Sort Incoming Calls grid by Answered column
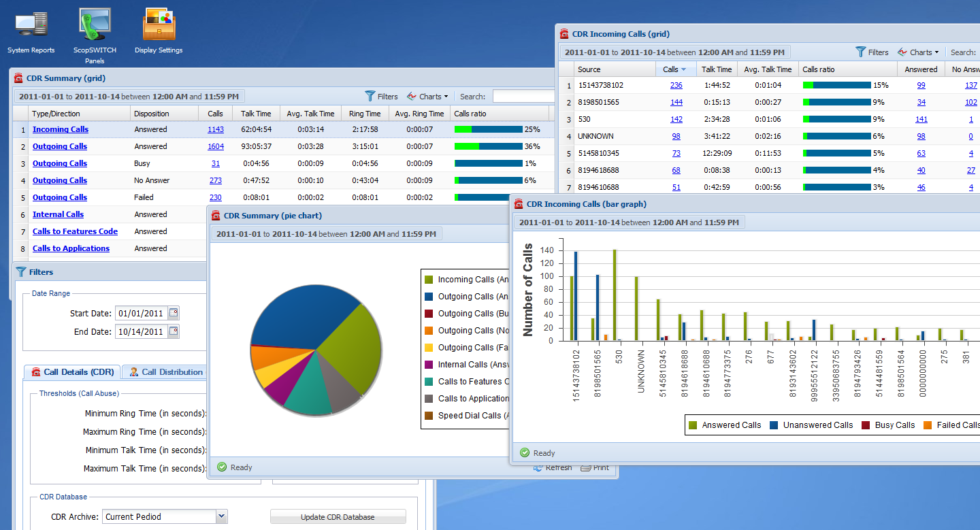This screenshot has height=530, width=980. tap(921, 69)
